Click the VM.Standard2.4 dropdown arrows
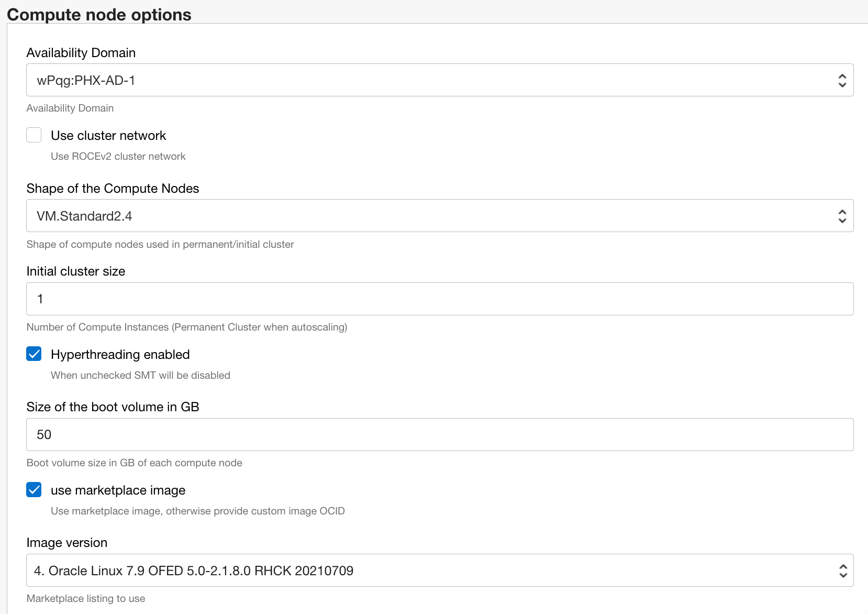The height and width of the screenshot is (614, 868). (842, 216)
